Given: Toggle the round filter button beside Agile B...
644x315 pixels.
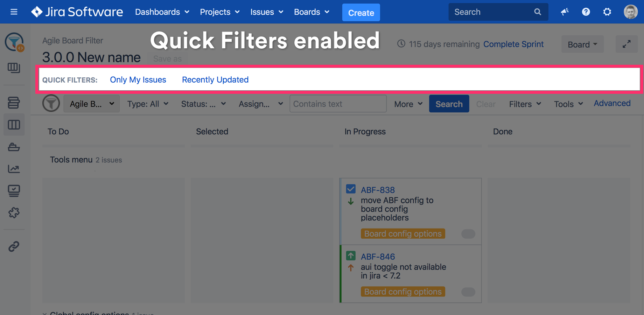Looking at the screenshot, I should click(x=51, y=104).
